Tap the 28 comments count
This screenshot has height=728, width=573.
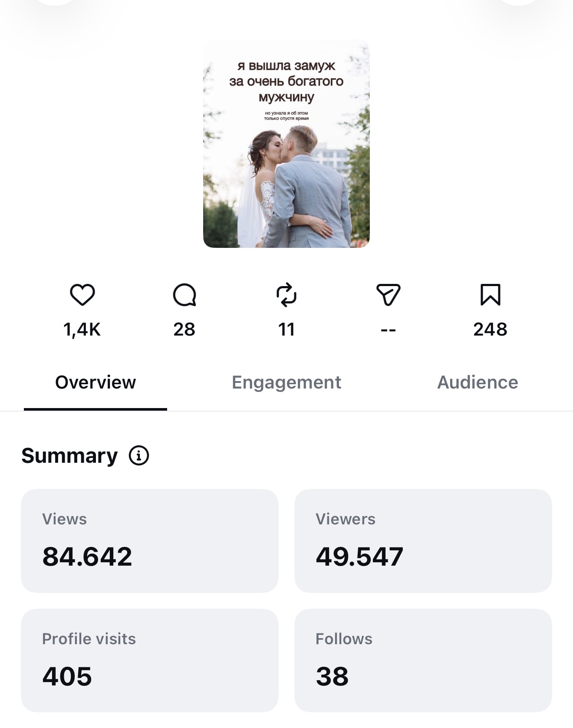click(x=184, y=329)
